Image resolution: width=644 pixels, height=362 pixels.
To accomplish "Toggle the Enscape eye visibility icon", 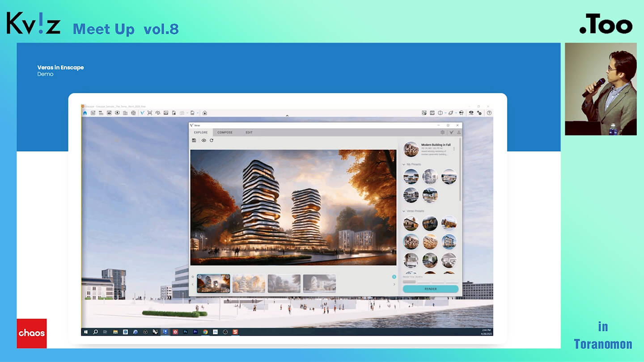I will (470, 113).
